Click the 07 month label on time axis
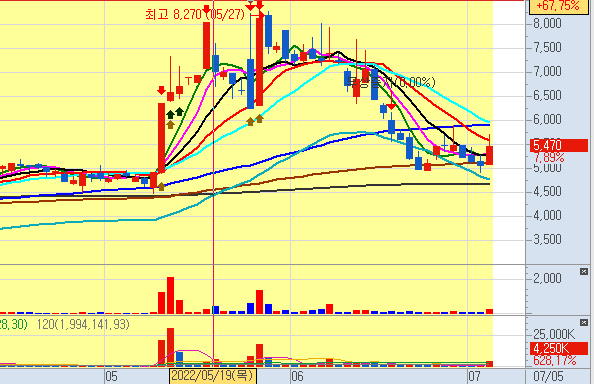The width and height of the screenshot is (594, 384). point(474,376)
